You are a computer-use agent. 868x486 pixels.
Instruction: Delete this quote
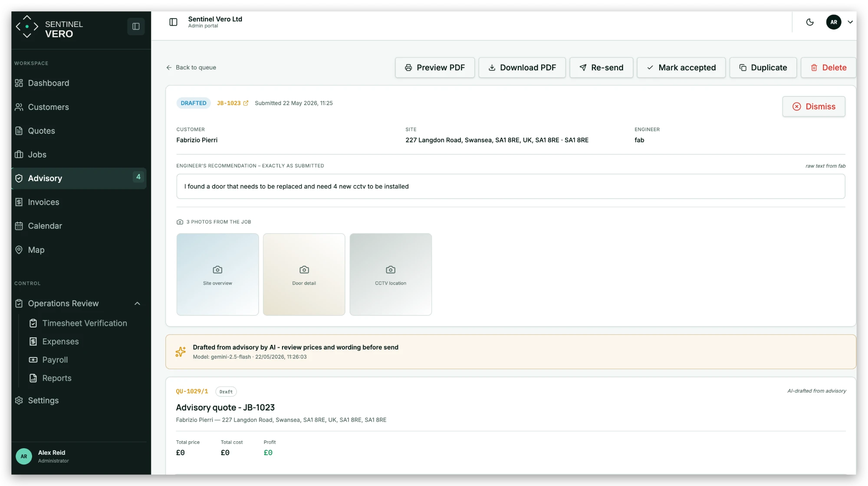click(x=828, y=67)
